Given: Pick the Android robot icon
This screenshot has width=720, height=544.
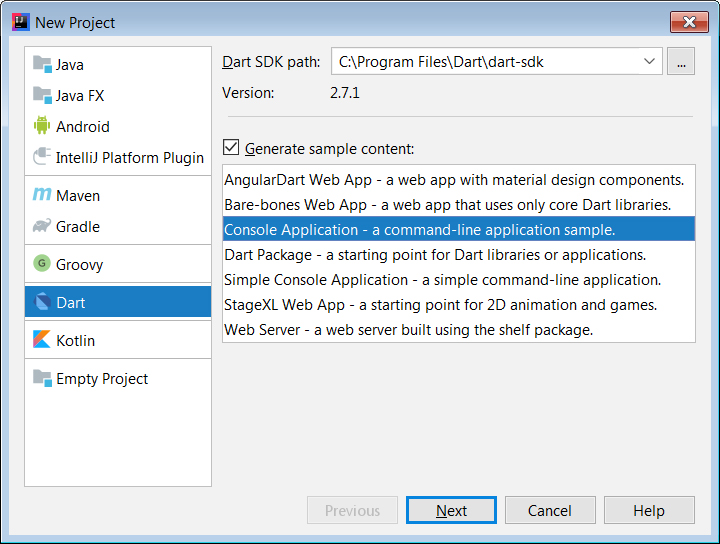Looking at the screenshot, I should (x=42, y=126).
